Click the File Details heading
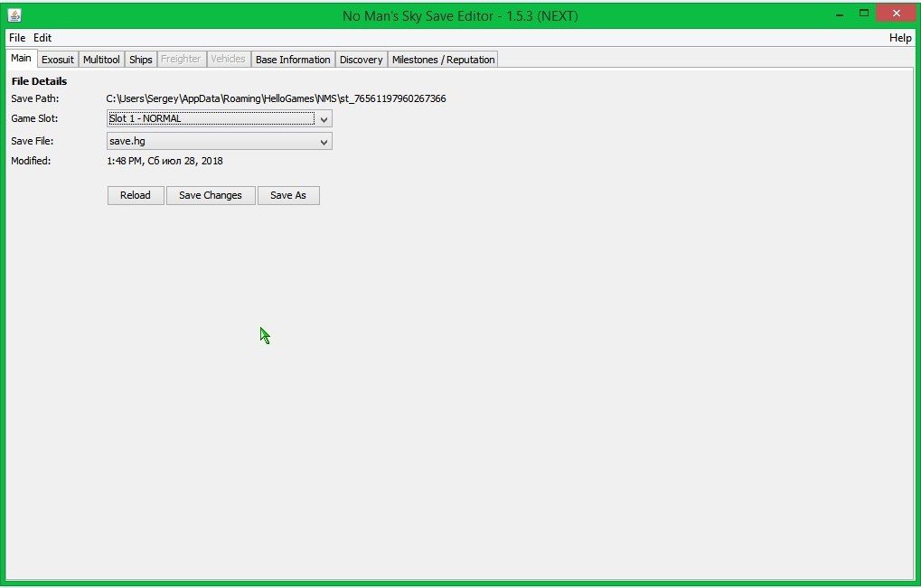 coord(40,81)
